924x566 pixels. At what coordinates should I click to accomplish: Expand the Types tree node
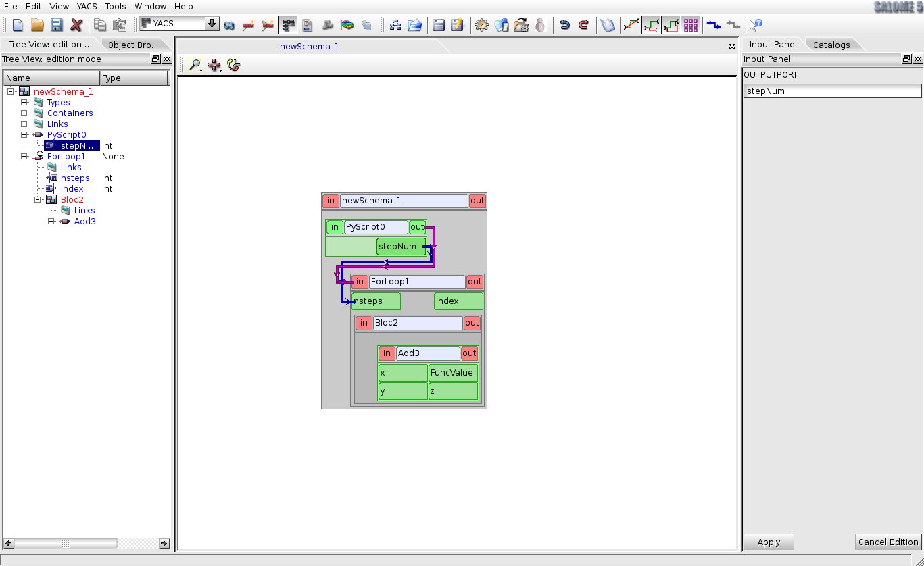(24, 103)
